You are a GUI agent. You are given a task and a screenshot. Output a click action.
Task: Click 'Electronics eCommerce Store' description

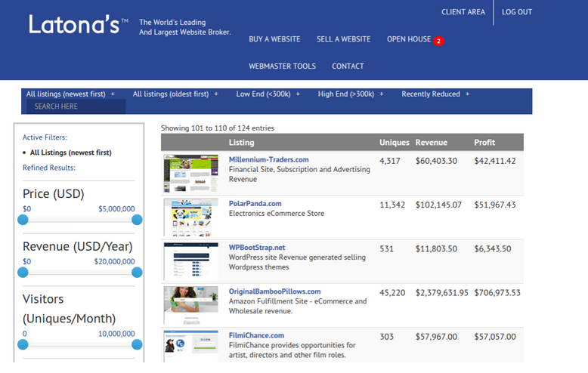[277, 214]
